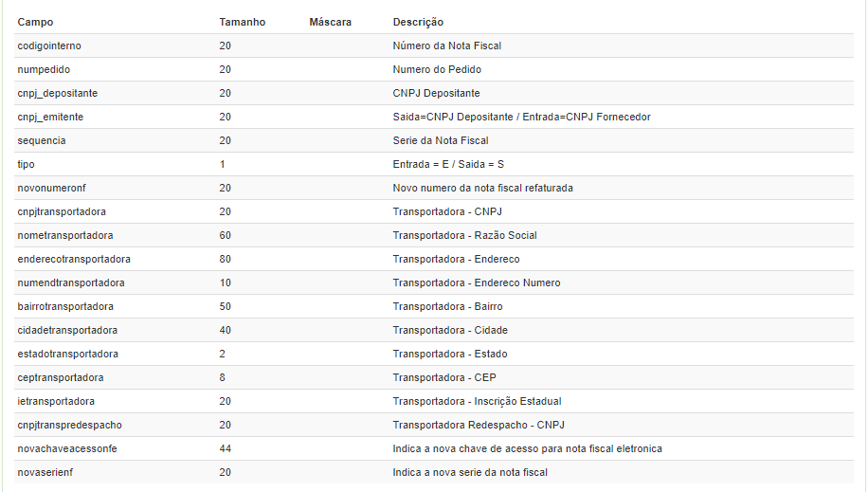This screenshot has height=492, width=868.
Task: Click 'Entrada = E / Saida = S' text
Action: (x=448, y=164)
